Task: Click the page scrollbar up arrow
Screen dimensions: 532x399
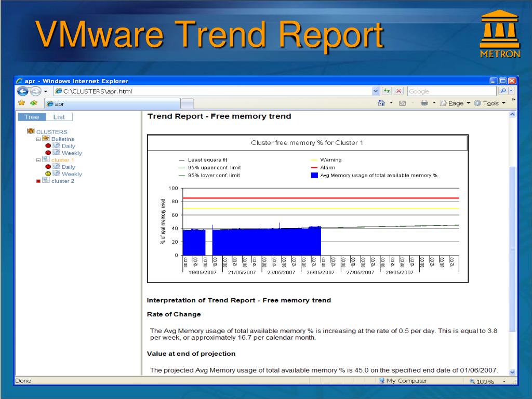Action: click(x=512, y=115)
